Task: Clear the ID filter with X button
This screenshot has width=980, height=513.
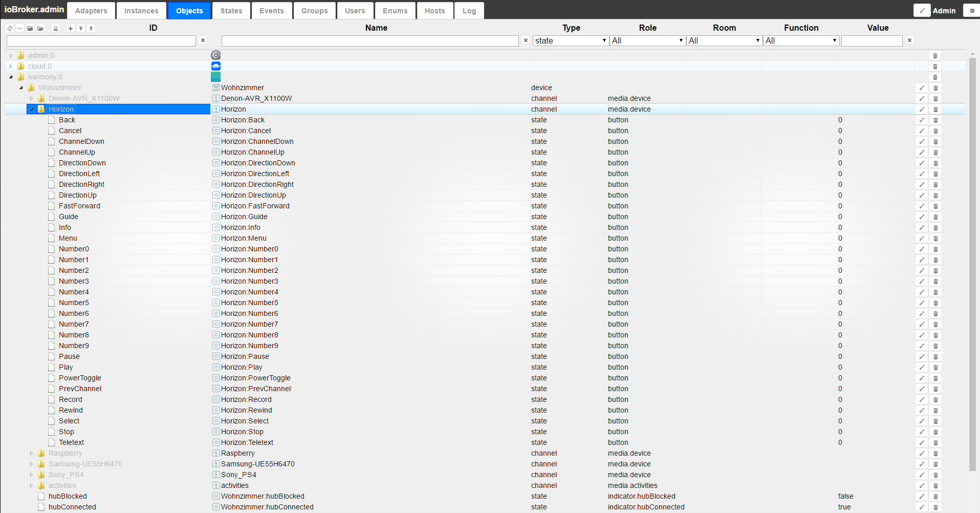Action: click(x=203, y=40)
